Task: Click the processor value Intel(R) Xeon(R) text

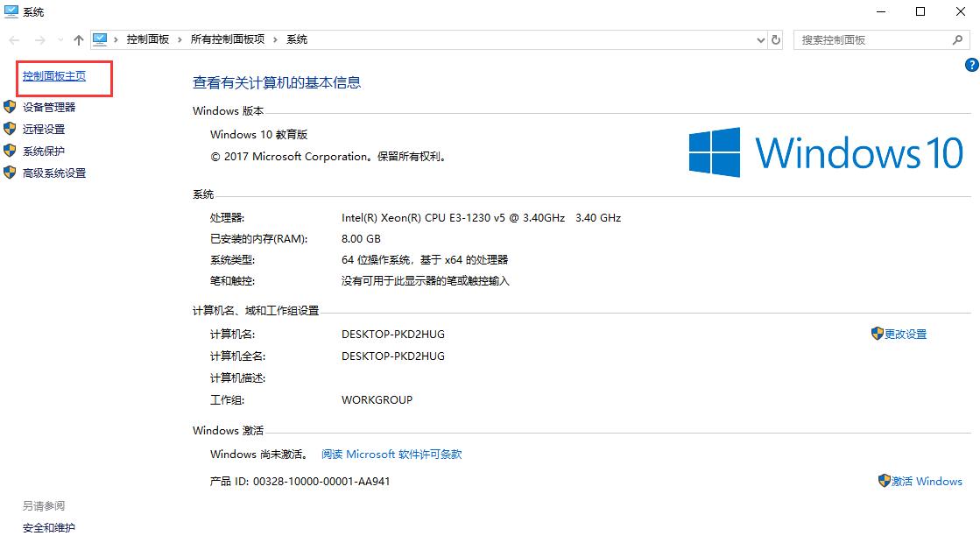Action: click(482, 218)
